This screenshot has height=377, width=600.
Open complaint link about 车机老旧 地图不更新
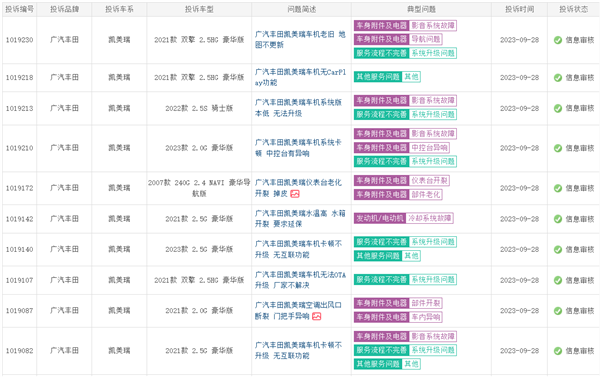click(x=300, y=39)
